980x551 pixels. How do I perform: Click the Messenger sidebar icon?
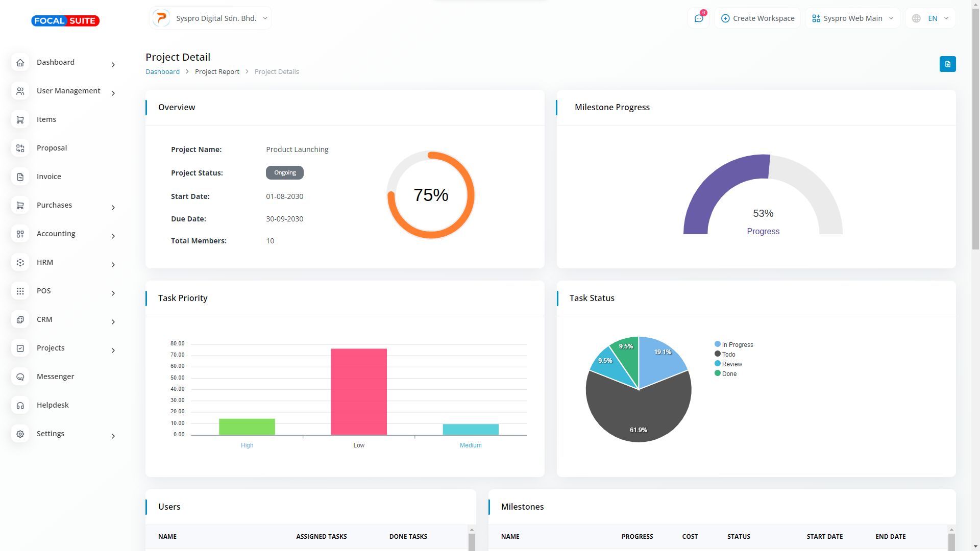20,377
